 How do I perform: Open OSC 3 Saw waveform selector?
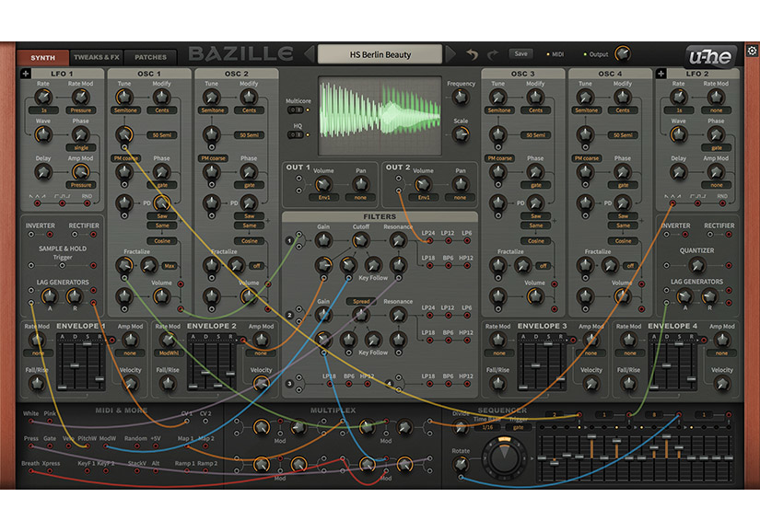(536, 216)
